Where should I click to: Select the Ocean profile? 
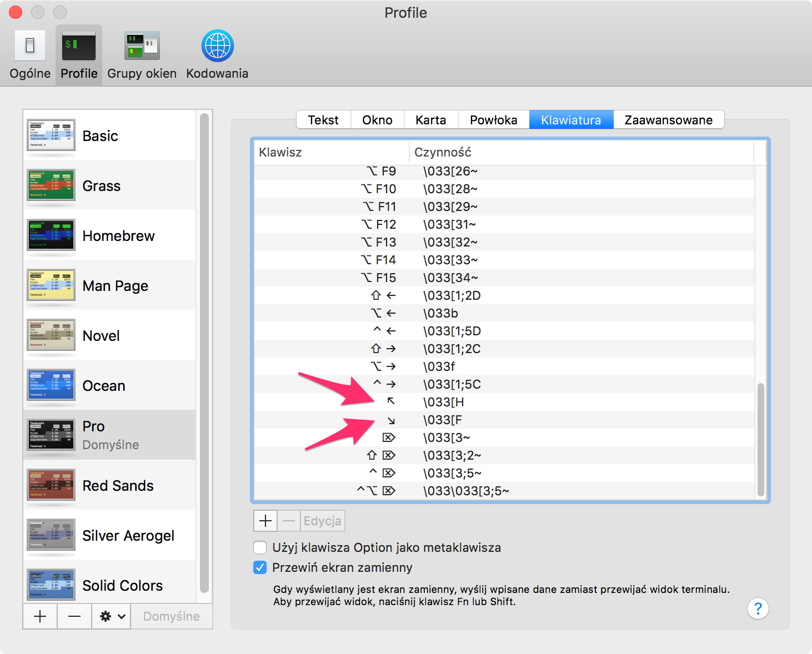pos(109,385)
